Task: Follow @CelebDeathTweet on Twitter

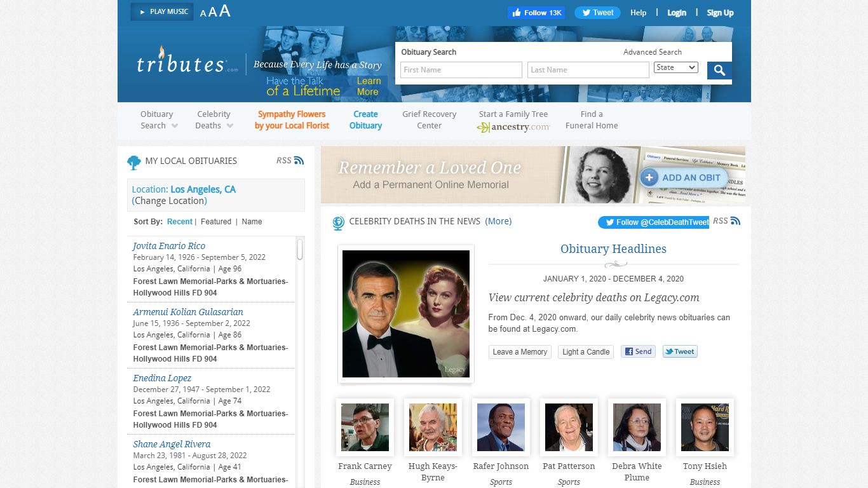Action: tap(653, 222)
